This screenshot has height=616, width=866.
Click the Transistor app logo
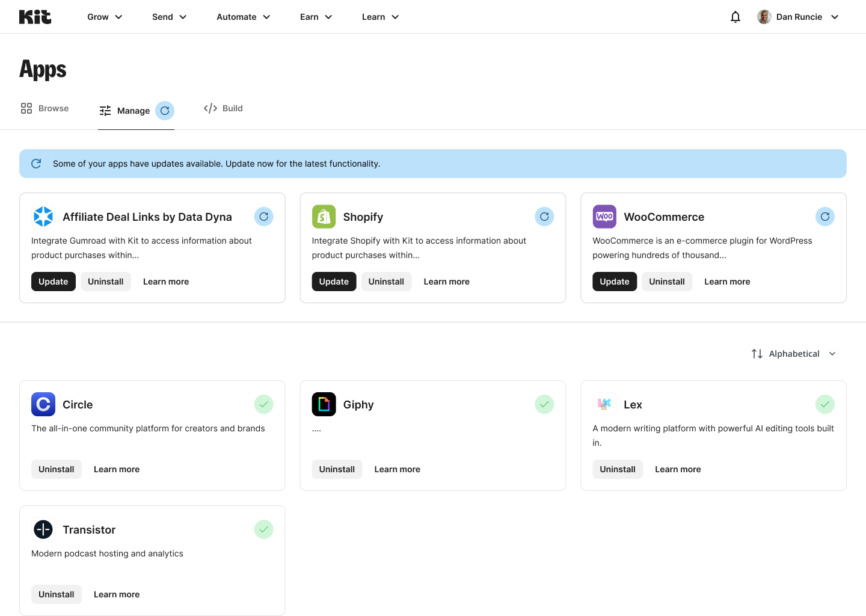coord(43,529)
